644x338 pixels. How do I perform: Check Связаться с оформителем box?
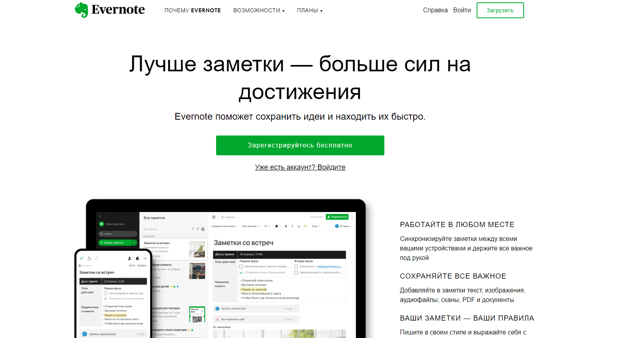click(296, 267)
